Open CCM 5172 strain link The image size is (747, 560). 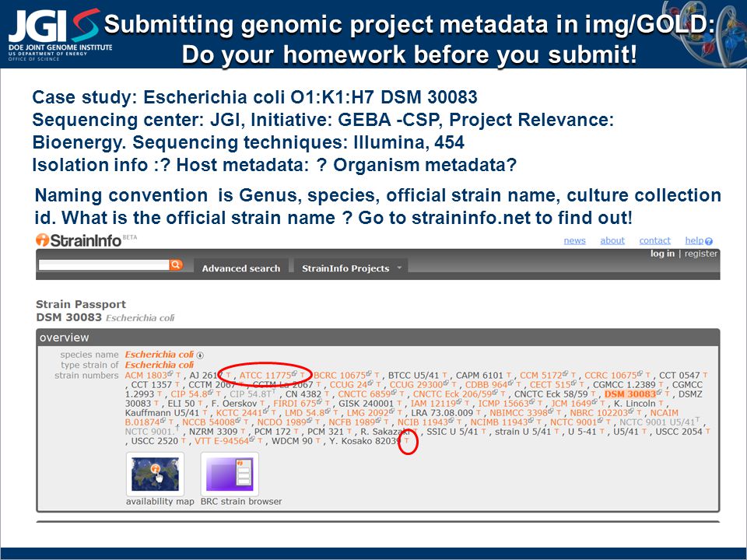coord(541,375)
